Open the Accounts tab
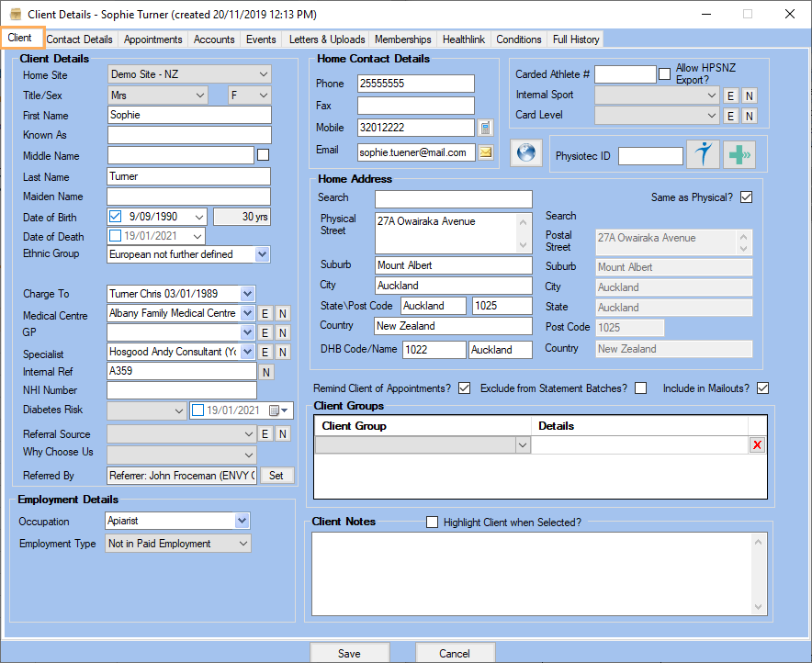The height and width of the screenshot is (663, 812). [x=214, y=39]
